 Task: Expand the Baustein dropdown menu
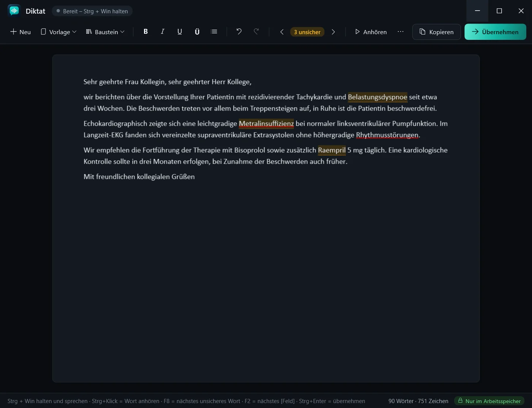click(x=105, y=32)
